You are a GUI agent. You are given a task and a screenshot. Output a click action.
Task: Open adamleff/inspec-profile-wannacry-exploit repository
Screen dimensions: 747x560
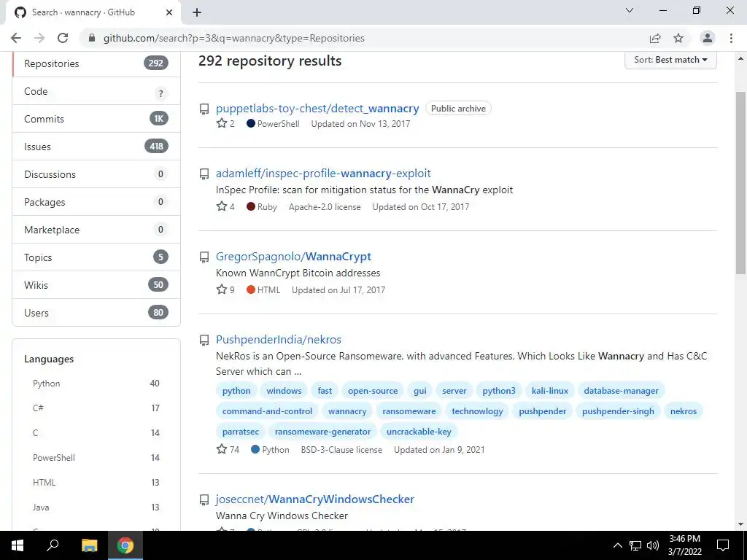point(323,174)
